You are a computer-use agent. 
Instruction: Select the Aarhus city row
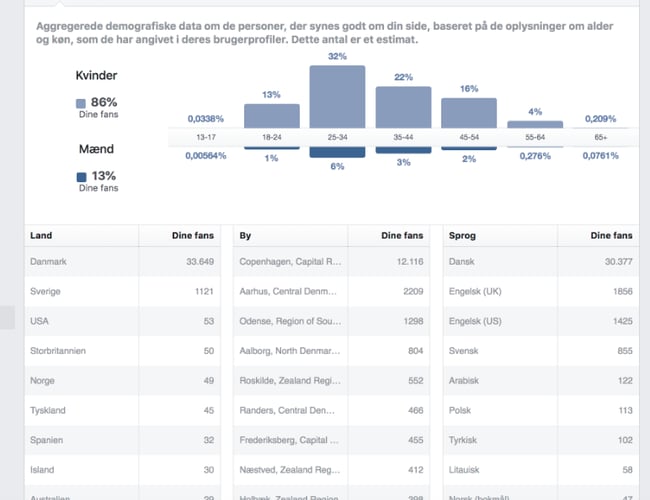pos(333,290)
